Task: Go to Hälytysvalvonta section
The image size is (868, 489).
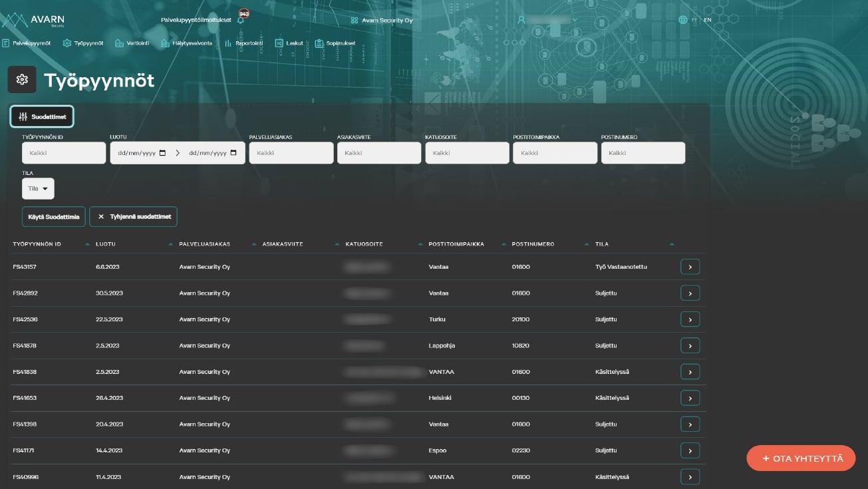Action: 187,43
